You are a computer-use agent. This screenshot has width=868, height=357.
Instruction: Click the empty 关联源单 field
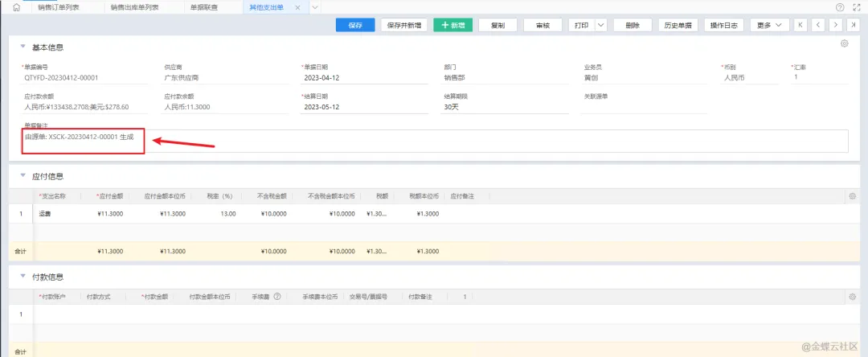point(645,107)
